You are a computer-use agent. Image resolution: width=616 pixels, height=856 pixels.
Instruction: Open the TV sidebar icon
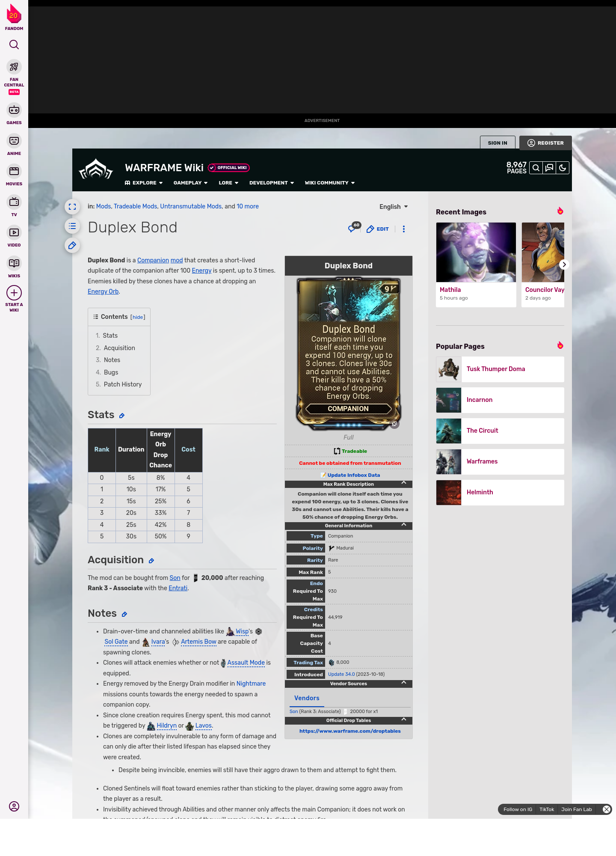(x=14, y=202)
